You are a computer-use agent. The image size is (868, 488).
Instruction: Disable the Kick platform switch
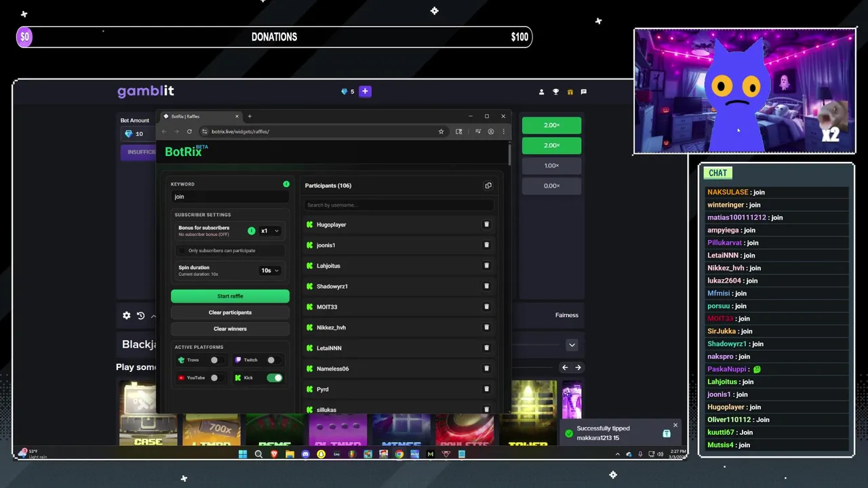pyautogui.click(x=275, y=378)
